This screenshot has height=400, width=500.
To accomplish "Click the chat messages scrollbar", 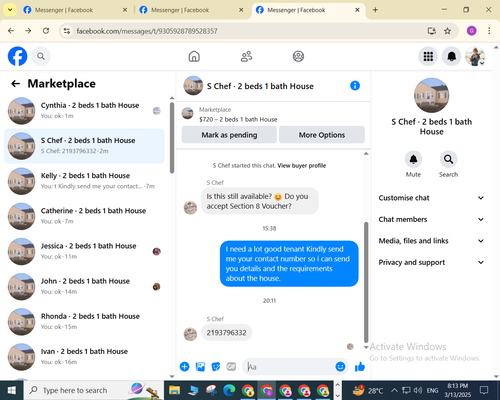I will click(366, 282).
